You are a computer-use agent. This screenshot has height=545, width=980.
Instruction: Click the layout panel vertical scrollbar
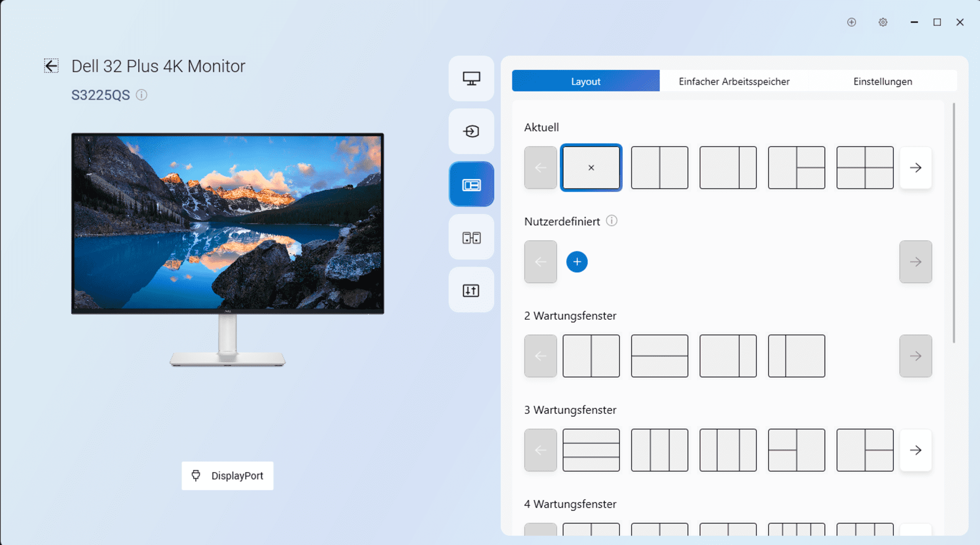953,223
